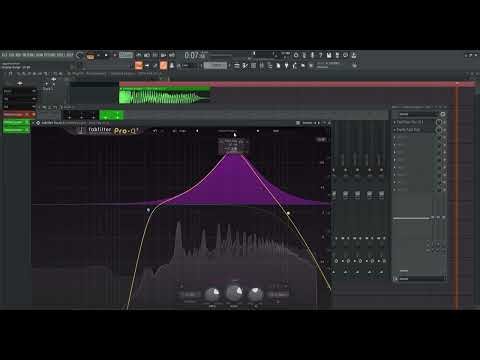Open the HELP menu
480x360 pixels.
click(x=69, y=55)
